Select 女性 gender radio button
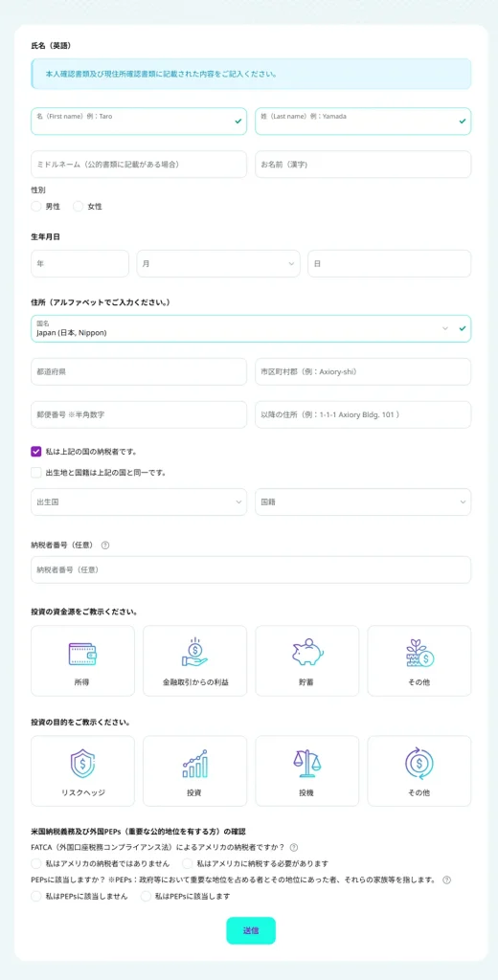Screen dimensions: 498x980 pyautogui.click(x=79, y=207)
